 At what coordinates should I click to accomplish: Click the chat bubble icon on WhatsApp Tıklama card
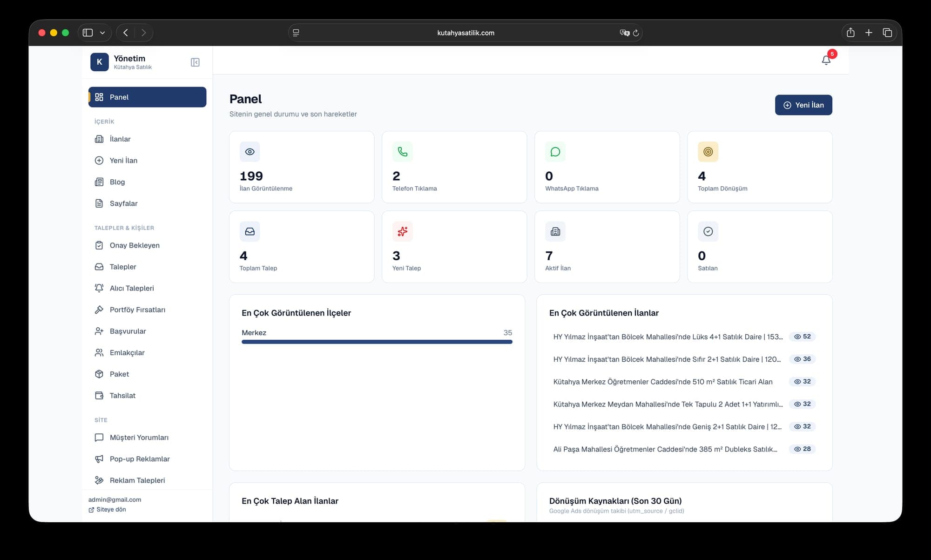coord(555,152)
